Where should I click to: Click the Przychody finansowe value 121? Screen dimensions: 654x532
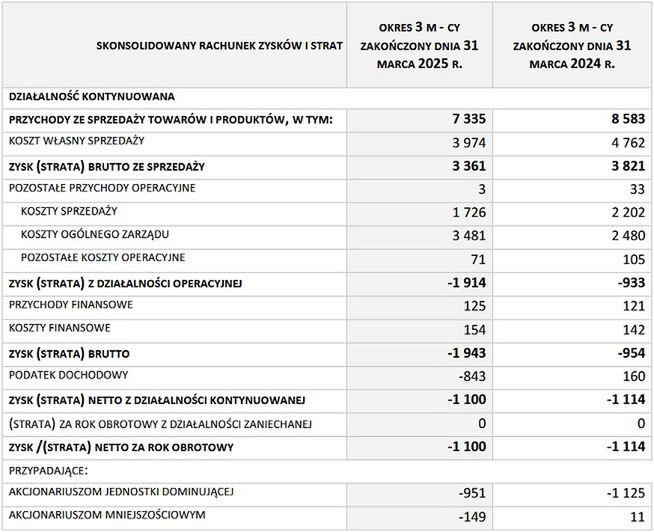click(634, 306)
